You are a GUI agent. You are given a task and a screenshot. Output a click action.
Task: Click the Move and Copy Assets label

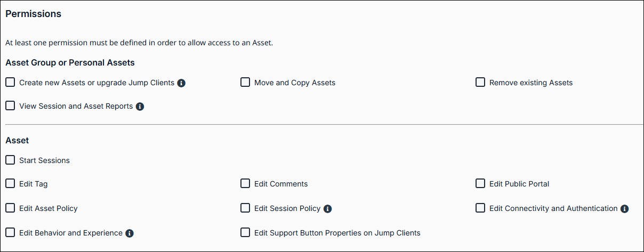point(295,83)
